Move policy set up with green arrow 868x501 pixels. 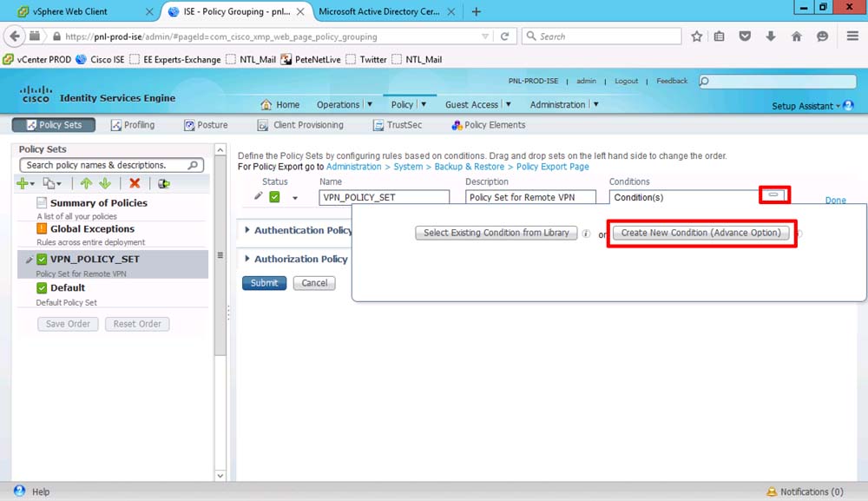pyautogui.click(x=86, y=183)
